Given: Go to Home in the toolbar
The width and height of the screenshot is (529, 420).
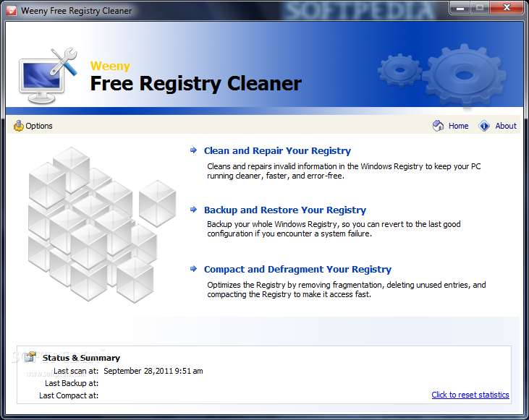Looking at the screenshot, I should pos(458,126).
